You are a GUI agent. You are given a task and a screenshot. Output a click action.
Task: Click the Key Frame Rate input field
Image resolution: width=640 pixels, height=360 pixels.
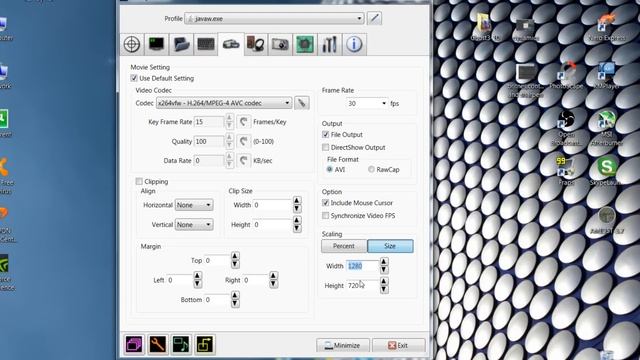pos(209,122)
